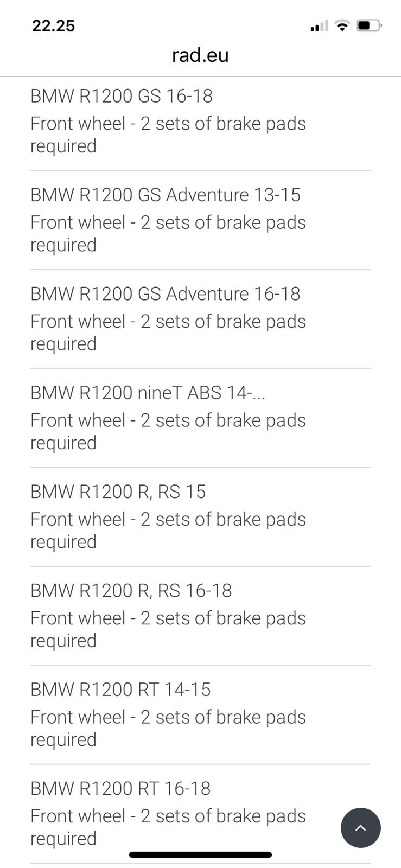Viewport: 401px width, 868px height.
Task: Select BMW R1200 RT 16-18 model
Action: coord(120,788)
